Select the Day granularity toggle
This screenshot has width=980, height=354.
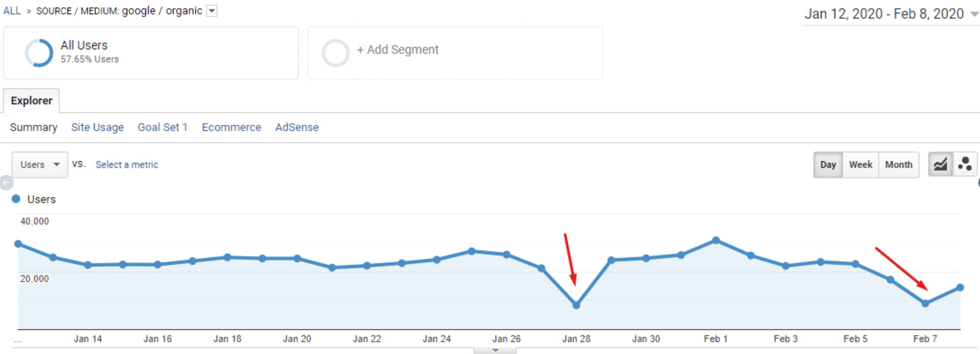point(828,164)
